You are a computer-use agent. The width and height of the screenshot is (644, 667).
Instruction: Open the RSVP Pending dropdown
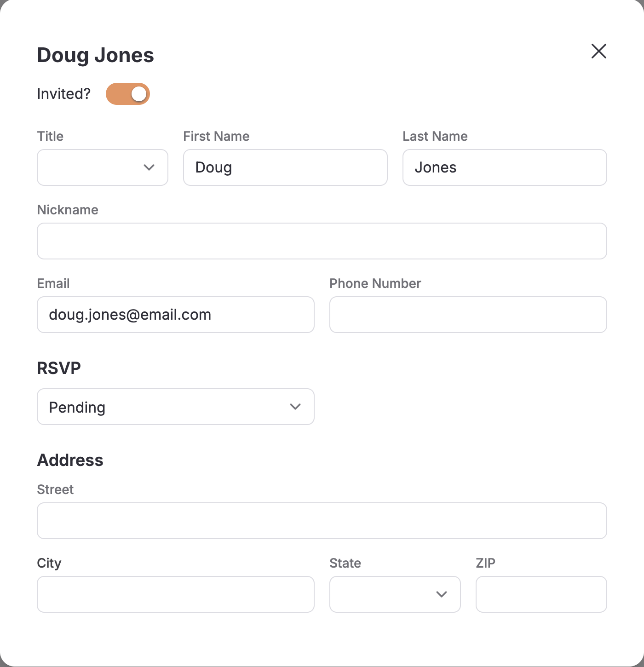176,407
